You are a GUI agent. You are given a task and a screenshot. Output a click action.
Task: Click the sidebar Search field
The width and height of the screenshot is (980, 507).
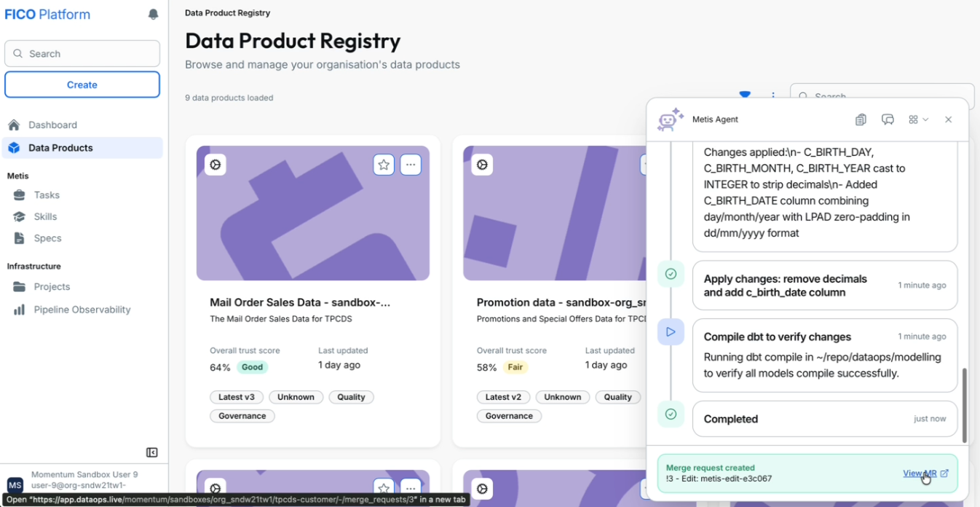coord(82,54)
